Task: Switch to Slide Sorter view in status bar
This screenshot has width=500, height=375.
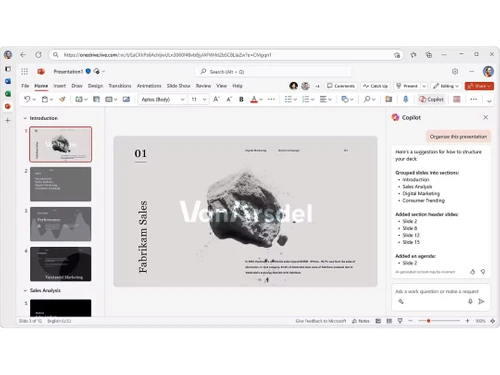Action: pos(389,321)
